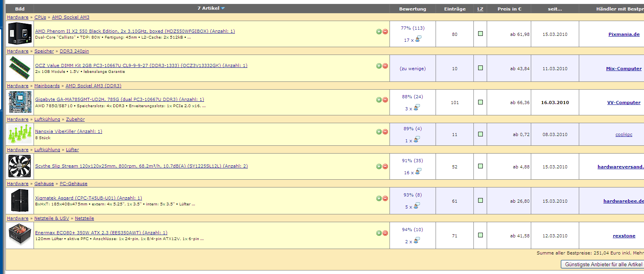The image size is (644, 274).
Task: Increase quantity of Gigabyte GA-MA785GMT-UD2H
Action: pos(379,100)
